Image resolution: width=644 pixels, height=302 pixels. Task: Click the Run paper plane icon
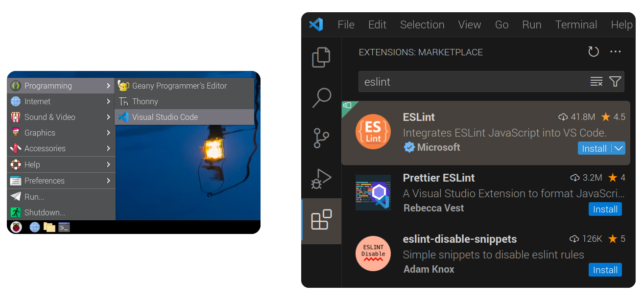click(x=16, y=197)
